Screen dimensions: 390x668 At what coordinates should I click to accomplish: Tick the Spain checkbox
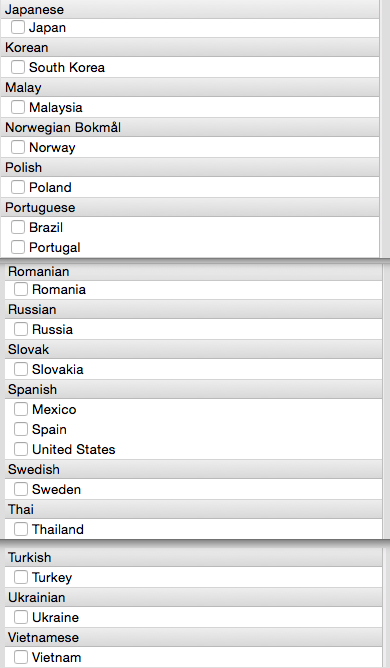point(21,429)
